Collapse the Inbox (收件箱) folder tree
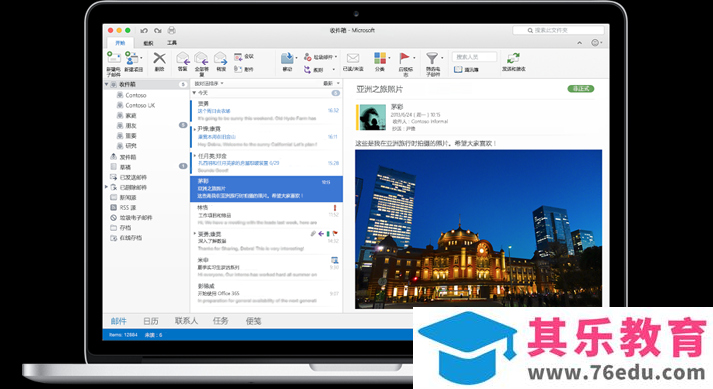This screenshot has width=713, height=389. click(x=106, y=84)
